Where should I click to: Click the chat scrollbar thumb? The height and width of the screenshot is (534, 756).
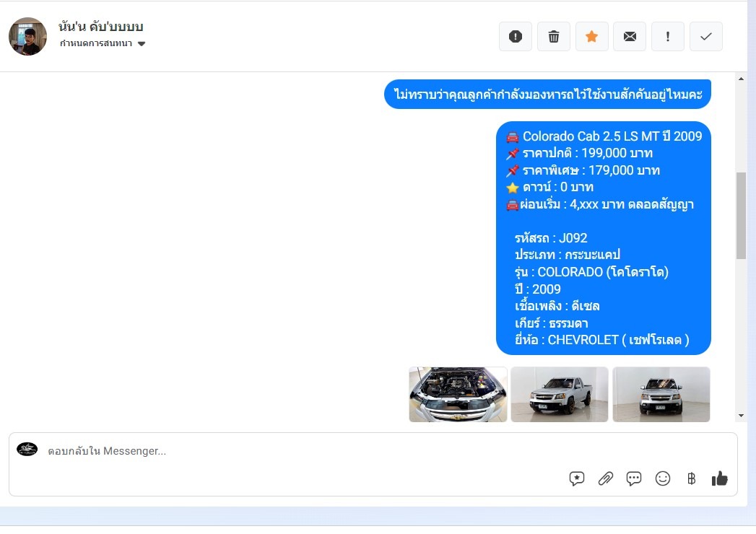pyautogui.click(x=741, y=216)
